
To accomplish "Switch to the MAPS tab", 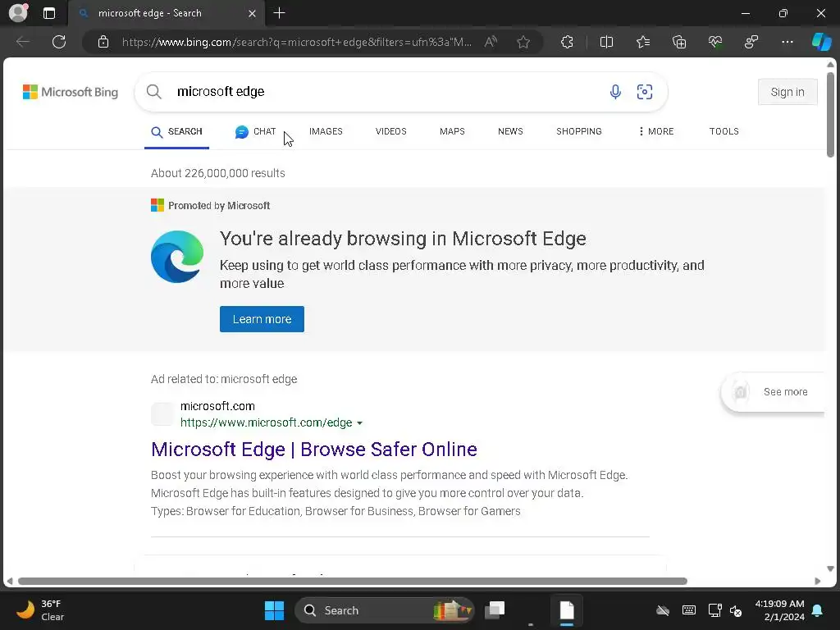I will pyautogui.click(x=452, y=131).
